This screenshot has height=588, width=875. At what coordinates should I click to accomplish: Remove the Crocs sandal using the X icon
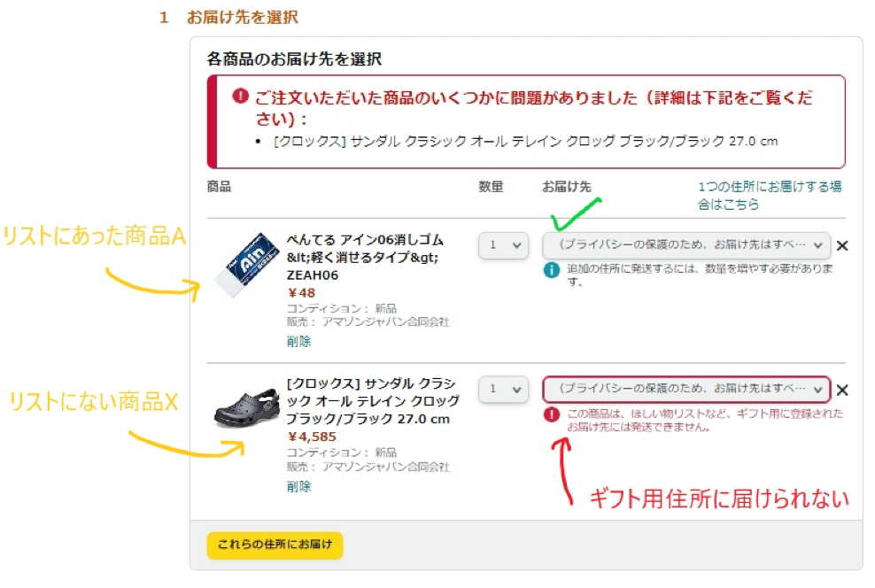(841, 390)
